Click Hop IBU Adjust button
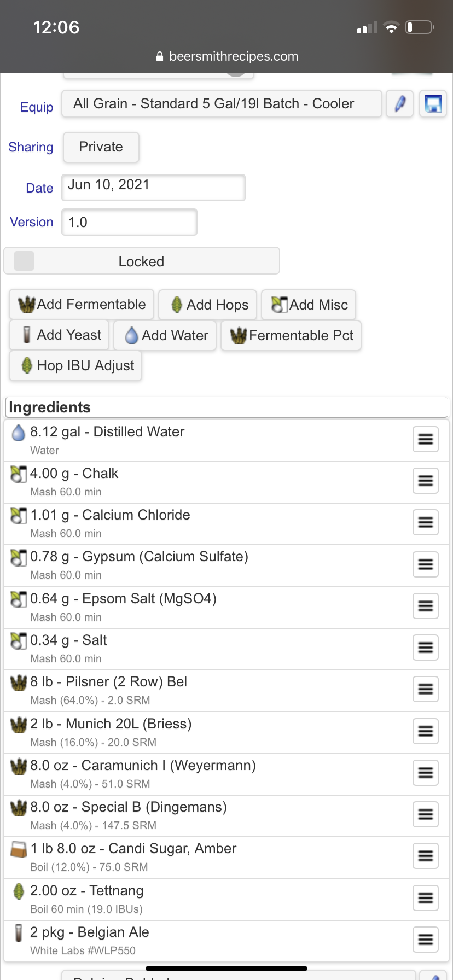The image size is (453, 980). click(x=75, y=366)
